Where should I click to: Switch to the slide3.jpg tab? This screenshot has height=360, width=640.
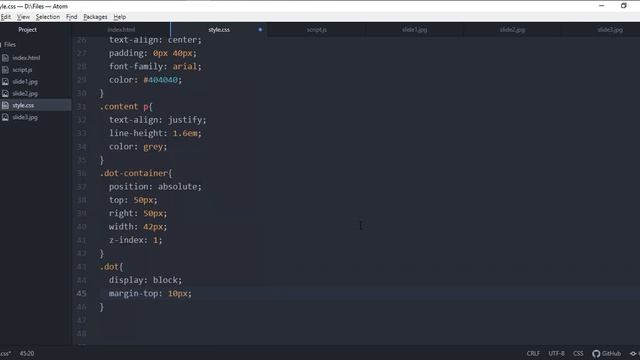coord(610,29)
